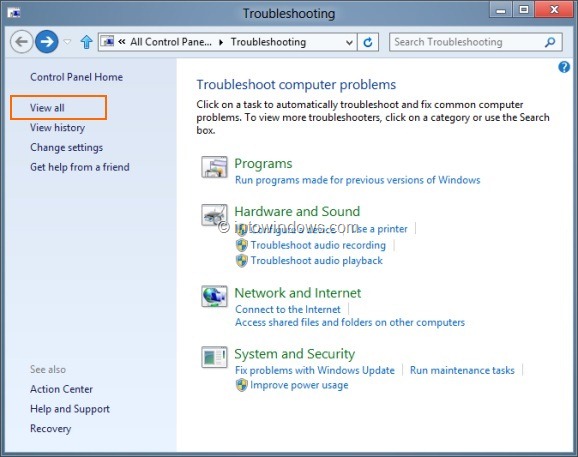Click the address bar Control Panel icon
This screenshot has height=457, width=578.
[108, 42]
